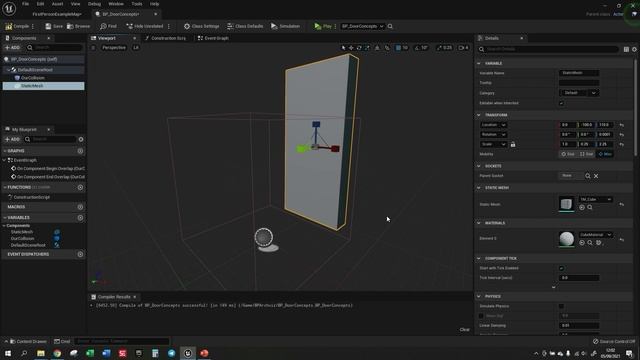Open the Content Drawer

(28, 342)
